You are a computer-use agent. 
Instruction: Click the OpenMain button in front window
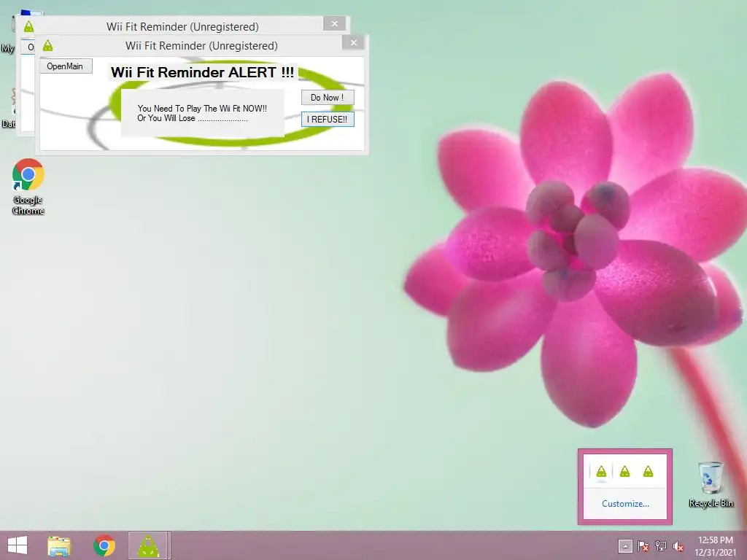pos(65,66)
